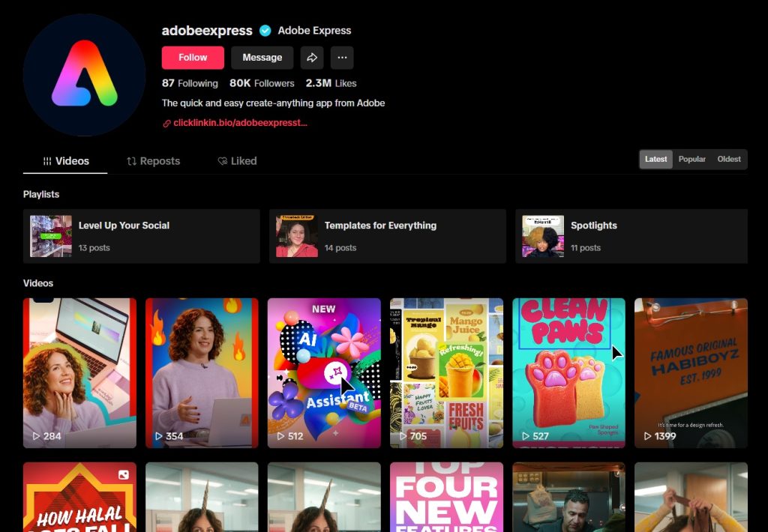Image resolution: width=768 pixels, height=532 pixels.
Task: Switch to the Liked tab
Action: (237, 161)
